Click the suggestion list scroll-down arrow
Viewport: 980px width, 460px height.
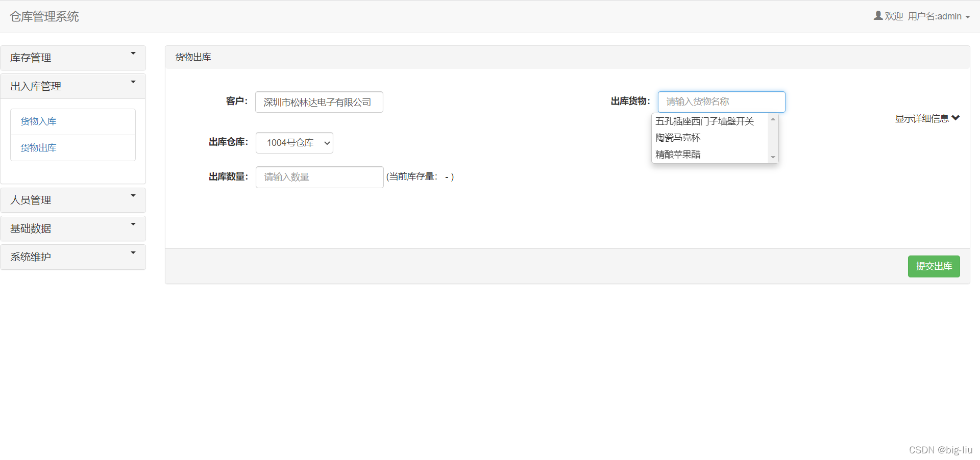pyautogui.click(x=773, y=157)
